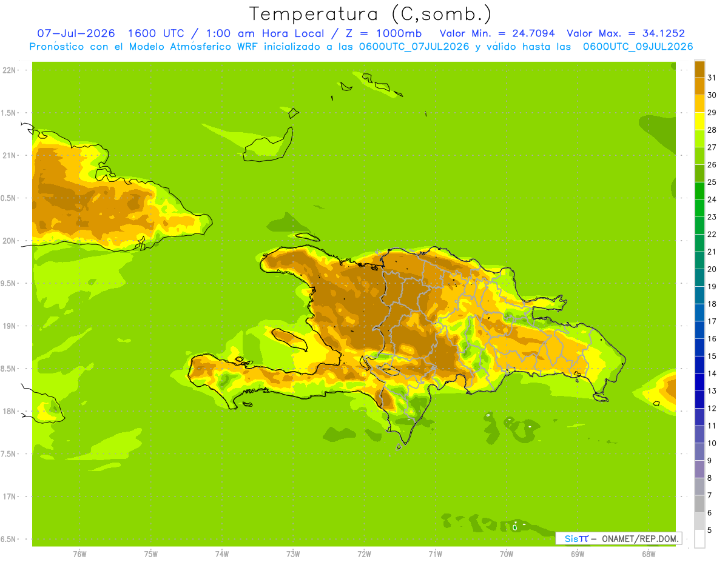The image size is (728, 562).
Task: Click the '75W' longitude label
Action: pyautogui.click(x=150, y=554)
